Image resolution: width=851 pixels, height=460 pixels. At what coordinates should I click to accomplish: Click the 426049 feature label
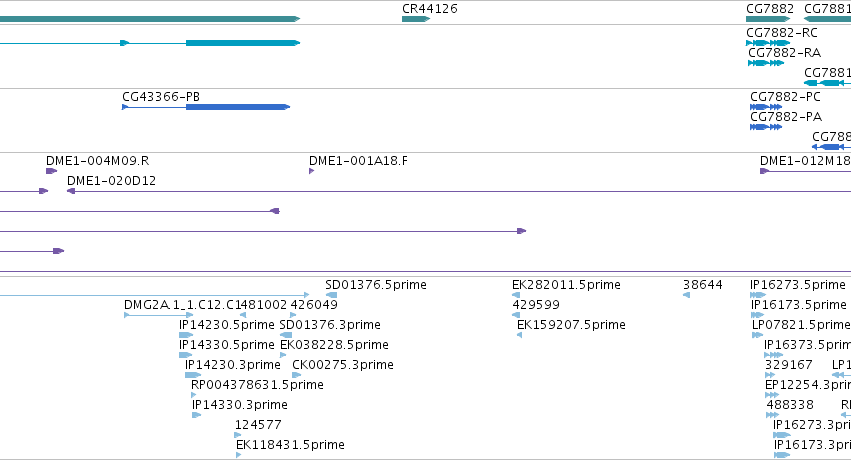314,305
